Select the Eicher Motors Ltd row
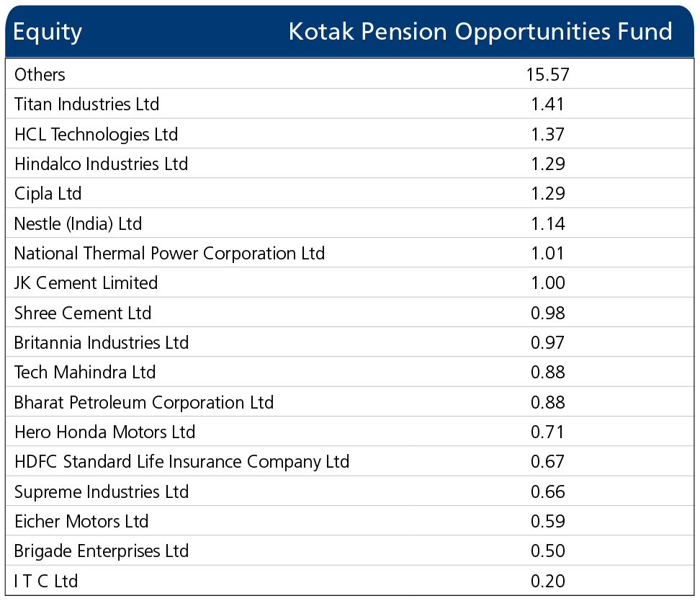The image size is (700, 601). pyautogui.click(x=349, y=521)
